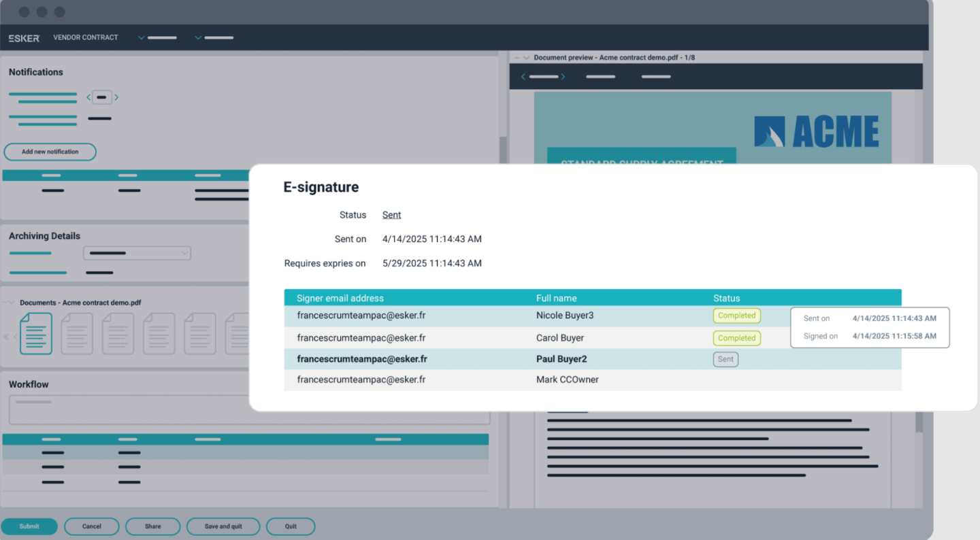Screen dimensions: 980x540
Task: Click the Add new notification button
Action: click(50, 152)
